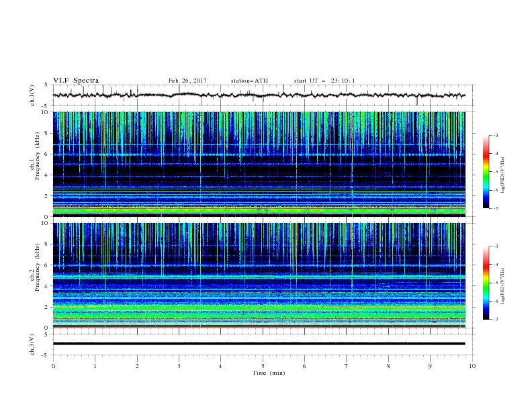Click the time axis tick label '10'
The width and height of the screenshot is (532, 411).
(x=472, y=366)
